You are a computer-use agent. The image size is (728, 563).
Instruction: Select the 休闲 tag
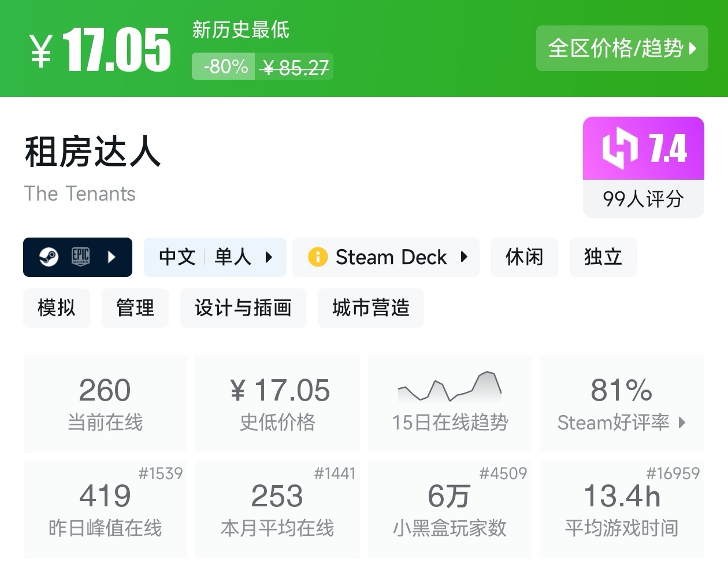[x=524, y=257]
